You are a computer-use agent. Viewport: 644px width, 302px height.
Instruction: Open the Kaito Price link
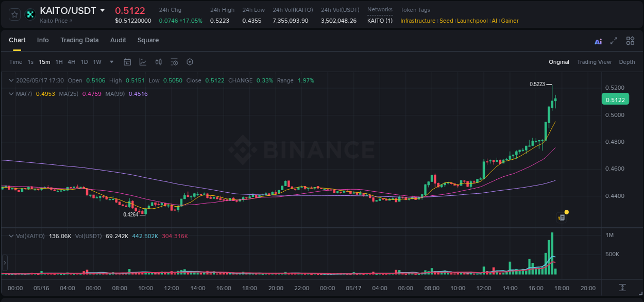pyautogui.click(x=56, y=21)
